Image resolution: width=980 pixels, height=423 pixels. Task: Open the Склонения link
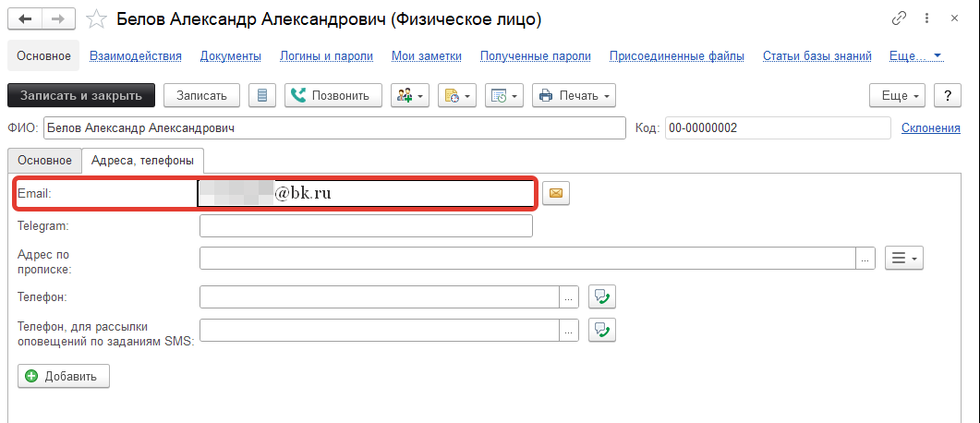coord(931,128)
